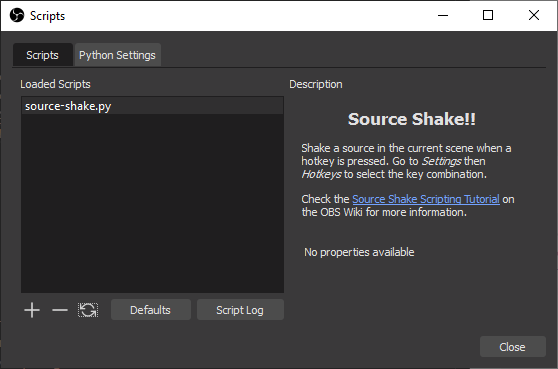
Task: Click the Scripts title in the title bar
Action: pyautogui.click(x=47, y=16)
